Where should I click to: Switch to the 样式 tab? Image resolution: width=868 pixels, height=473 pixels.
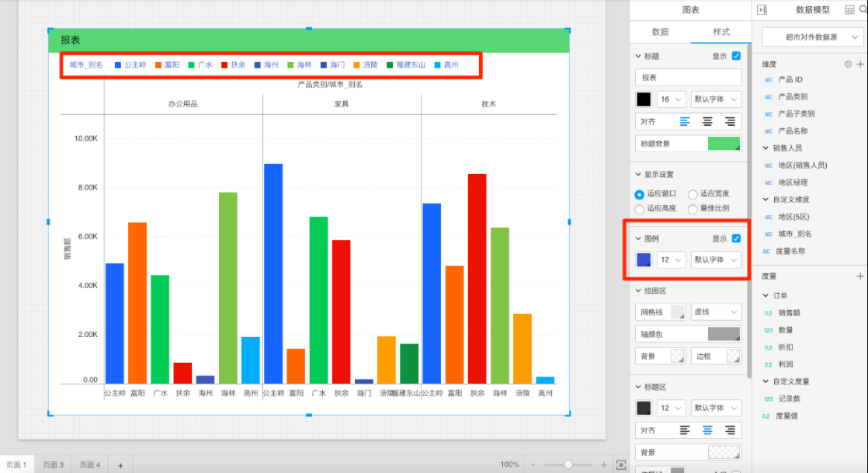pyautogui.click(x=720, y=32)
